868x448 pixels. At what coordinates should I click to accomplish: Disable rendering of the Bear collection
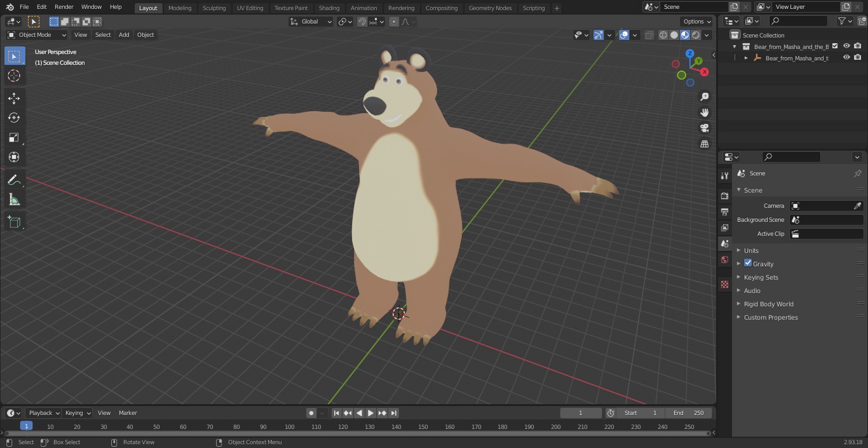(858, 46)
